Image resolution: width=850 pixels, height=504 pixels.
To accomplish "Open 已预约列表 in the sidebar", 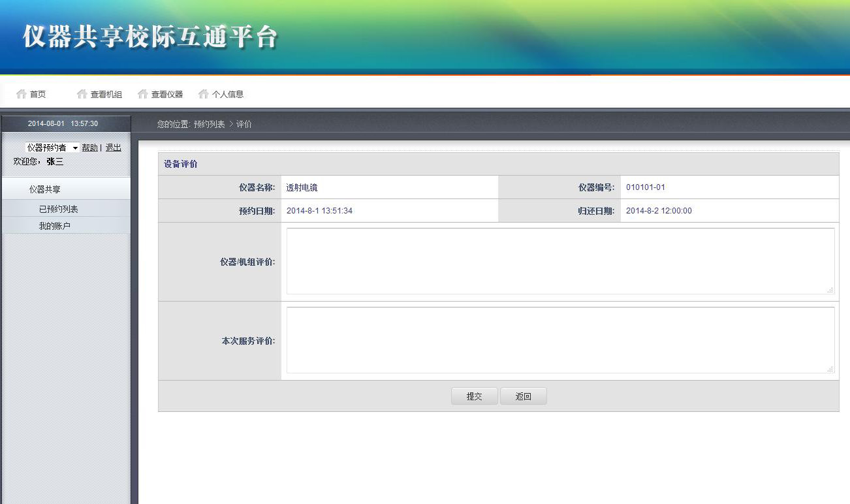I will tap(58, 209).
